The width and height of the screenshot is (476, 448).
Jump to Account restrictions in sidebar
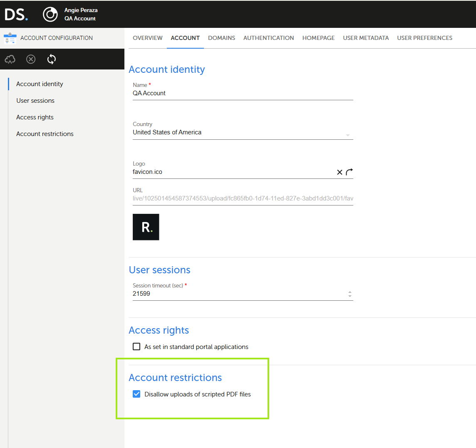pyautogui.click(x=45, y=134)
